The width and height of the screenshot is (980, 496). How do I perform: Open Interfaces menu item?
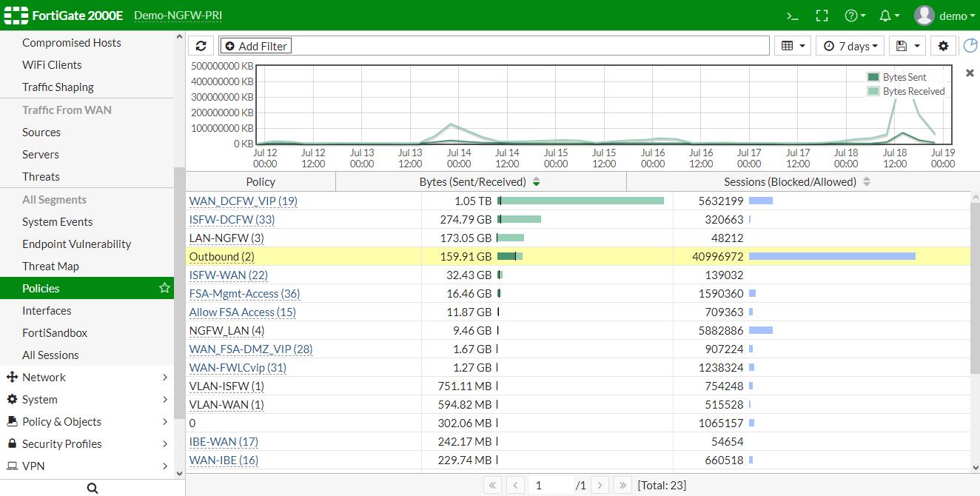click(47, 310)
